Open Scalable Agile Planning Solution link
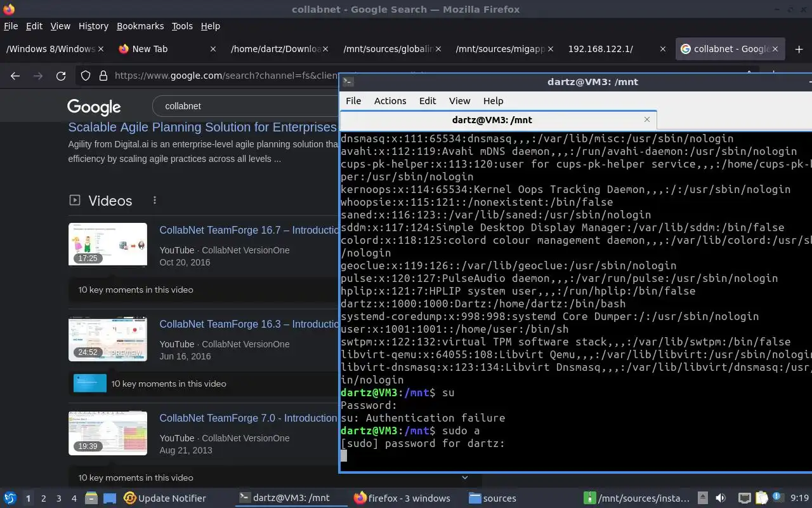This screenshot has height=508, width=812. pos(202,128)
